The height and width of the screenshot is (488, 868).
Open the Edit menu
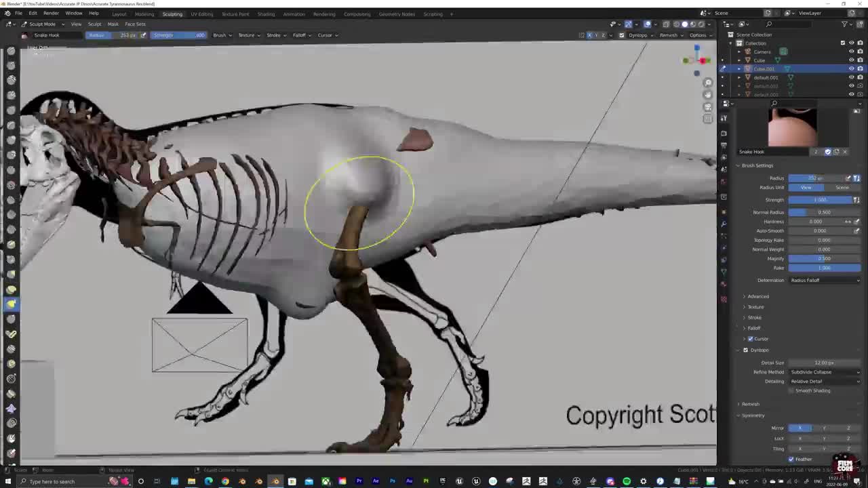point(33,14)
